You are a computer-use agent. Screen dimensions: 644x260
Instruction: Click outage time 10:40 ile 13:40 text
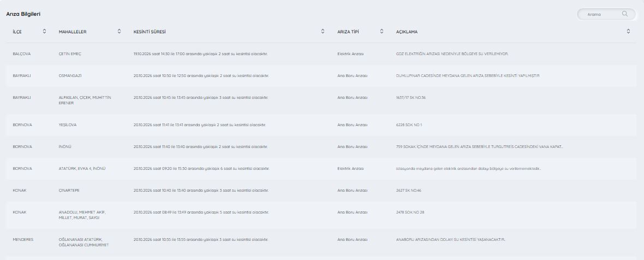tap(200, 190)
